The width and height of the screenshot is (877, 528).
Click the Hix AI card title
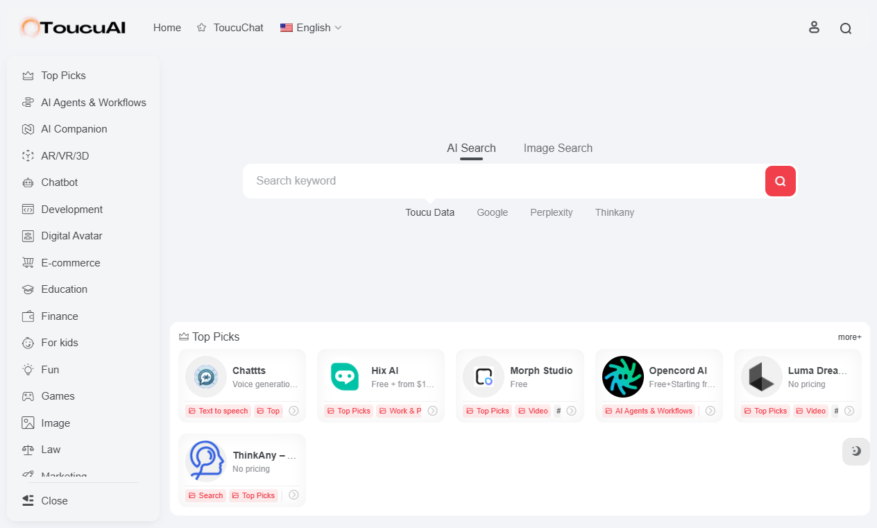click(385, 371)
